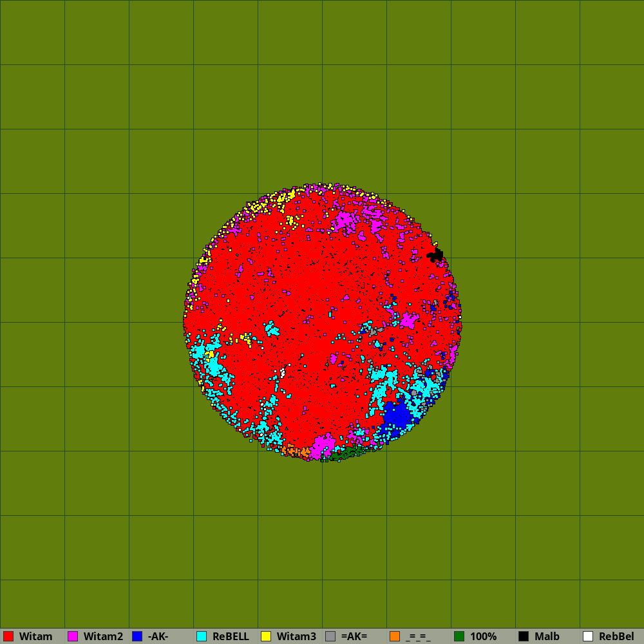Screen dimensions: 644x644
Task: Select the '_=_=_' legend label
Action: (418, 637)
